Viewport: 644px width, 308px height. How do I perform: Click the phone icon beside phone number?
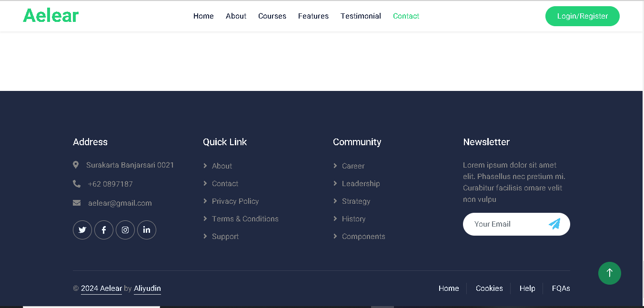(x=77, y=184)
